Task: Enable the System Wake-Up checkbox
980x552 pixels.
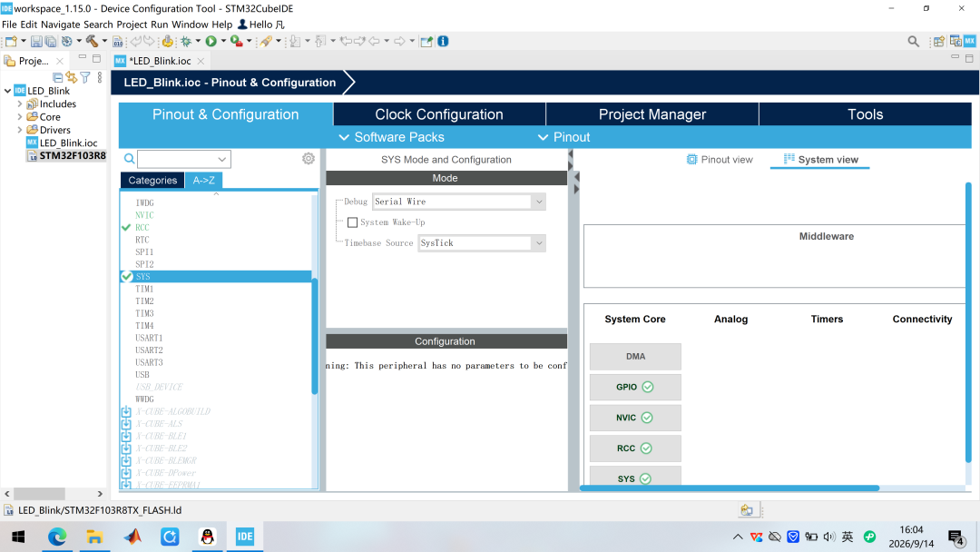Action: click(x=352, y=222)
